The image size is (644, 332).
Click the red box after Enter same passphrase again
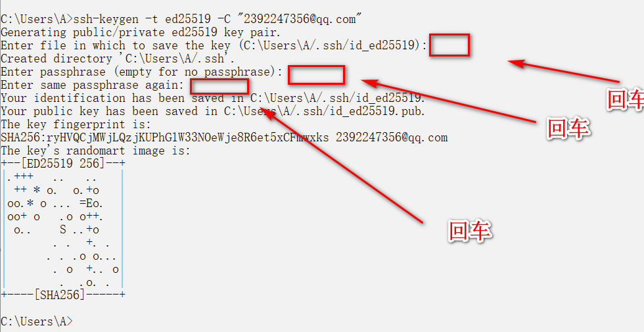219,87
